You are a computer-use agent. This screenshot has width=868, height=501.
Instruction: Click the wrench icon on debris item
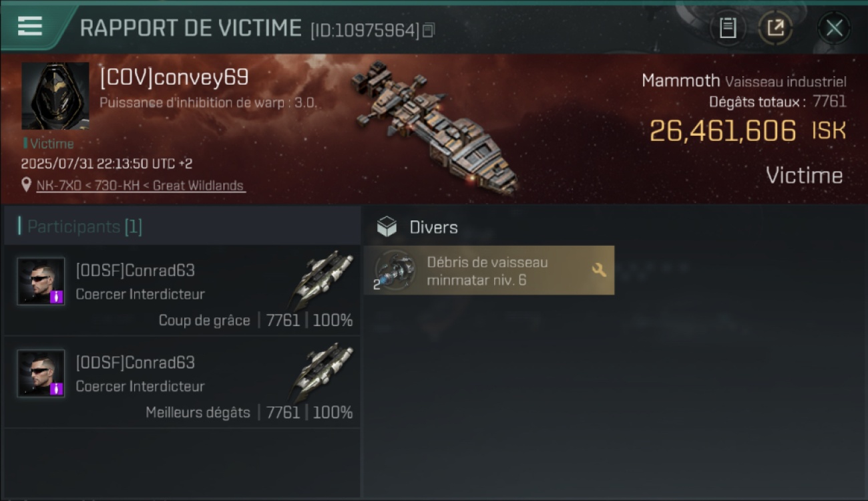599,270
